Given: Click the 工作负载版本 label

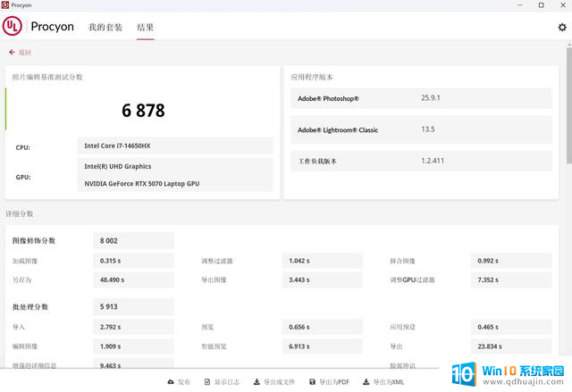Looking at the screenshot, I should tap(317, 161).
